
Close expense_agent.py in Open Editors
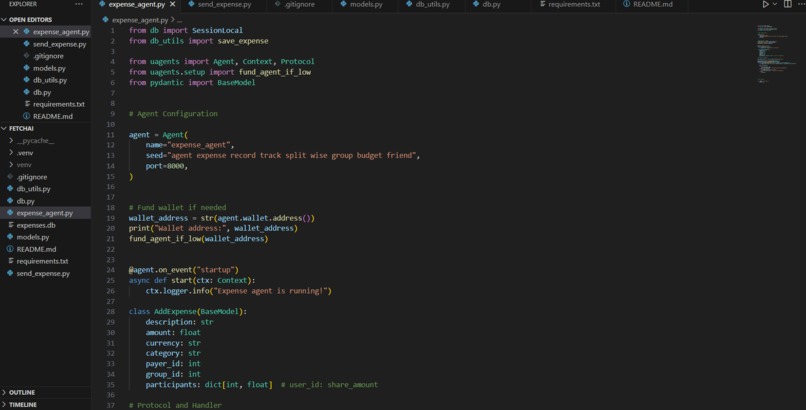[15, 32]
